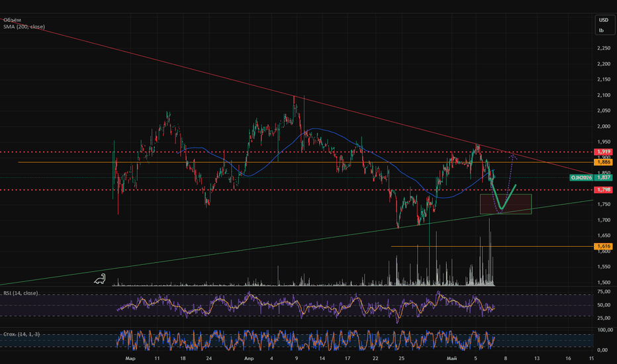Click the dinosaur icon drawing on the chart
Viewport: 617px width, 364px height.
[99, 279]
